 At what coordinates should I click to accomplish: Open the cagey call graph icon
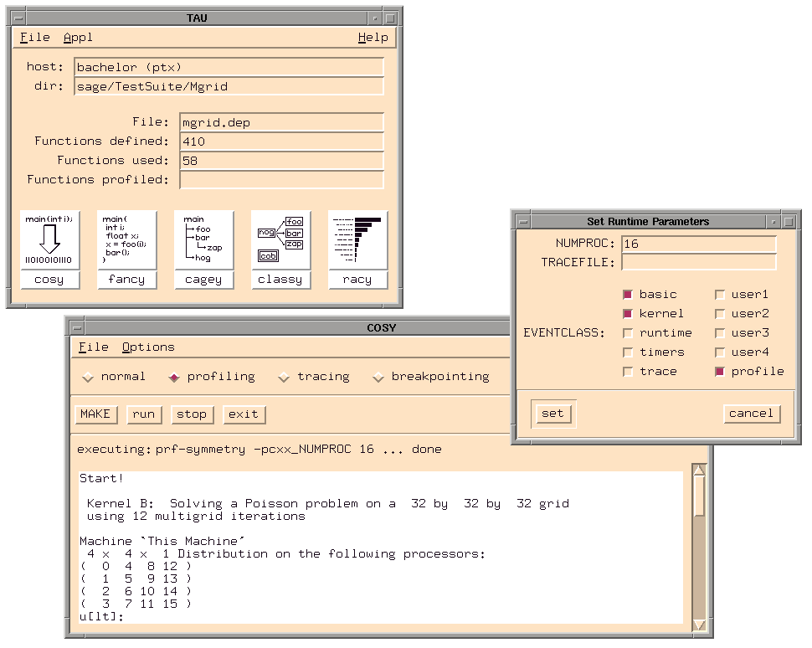(203, 239)
